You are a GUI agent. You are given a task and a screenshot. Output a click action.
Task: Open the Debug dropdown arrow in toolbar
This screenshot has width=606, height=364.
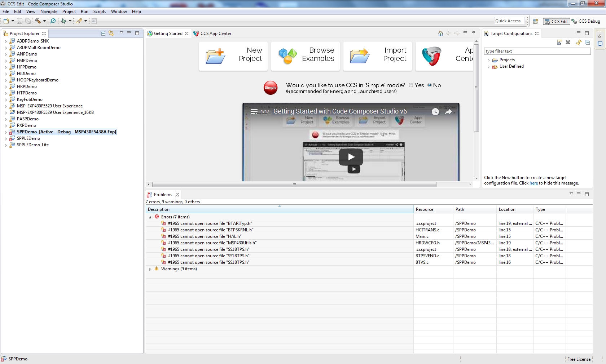coord(70,21)
